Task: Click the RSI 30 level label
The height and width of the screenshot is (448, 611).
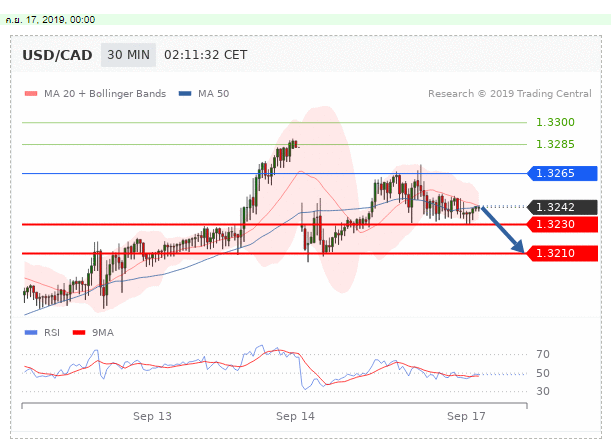Action: click(543, 391)
